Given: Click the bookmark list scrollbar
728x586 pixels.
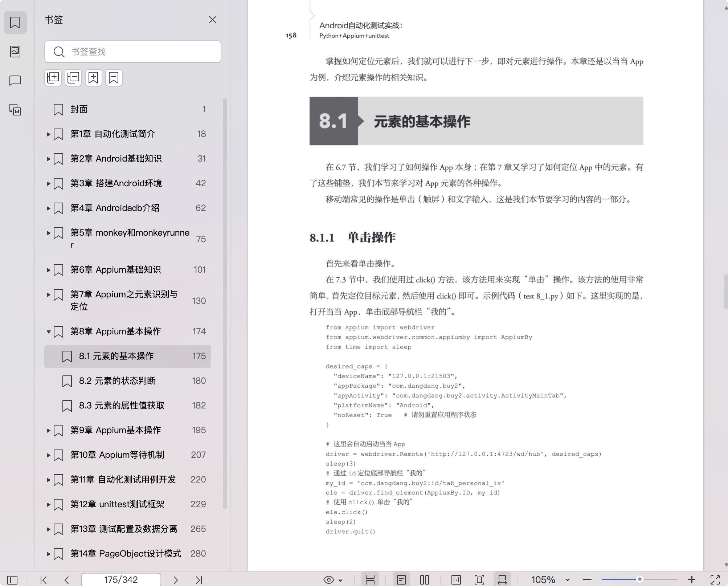Looking at the screenshot, I should point(225,303).
